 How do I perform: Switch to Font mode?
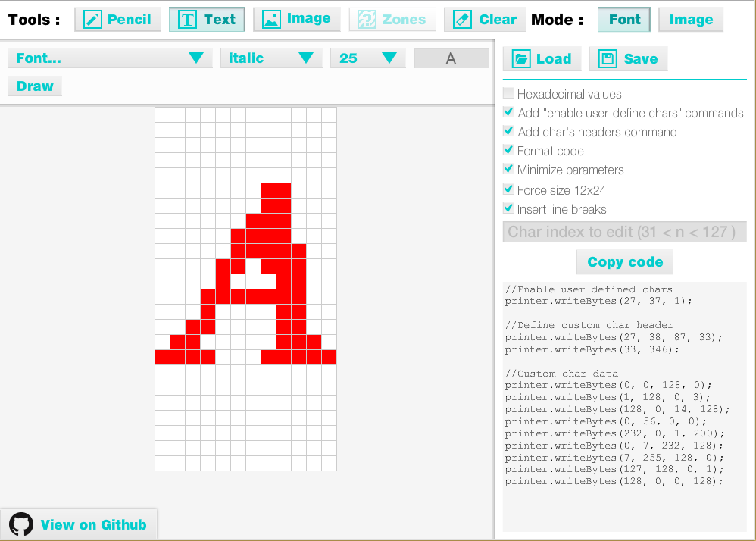coord(624,20)
